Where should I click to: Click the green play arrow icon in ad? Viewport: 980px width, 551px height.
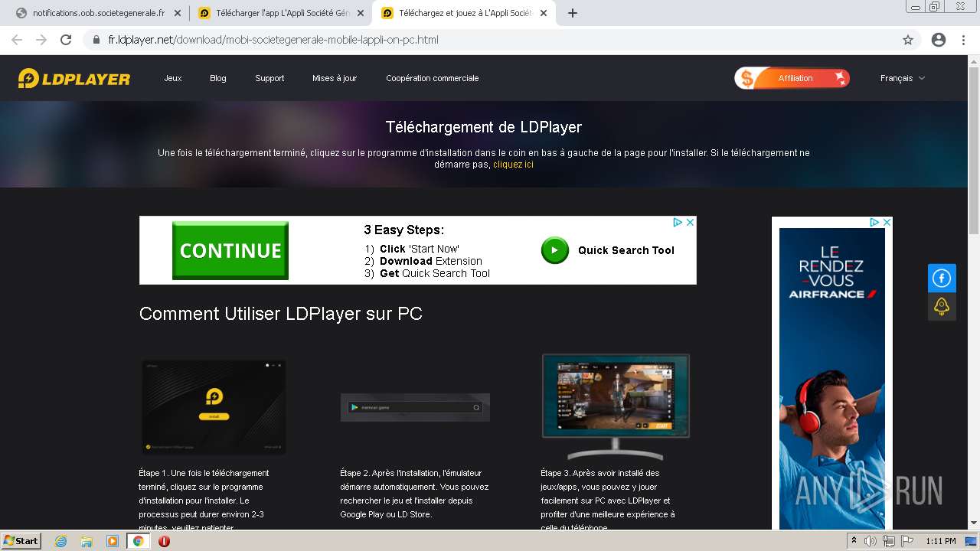[555, 250]
